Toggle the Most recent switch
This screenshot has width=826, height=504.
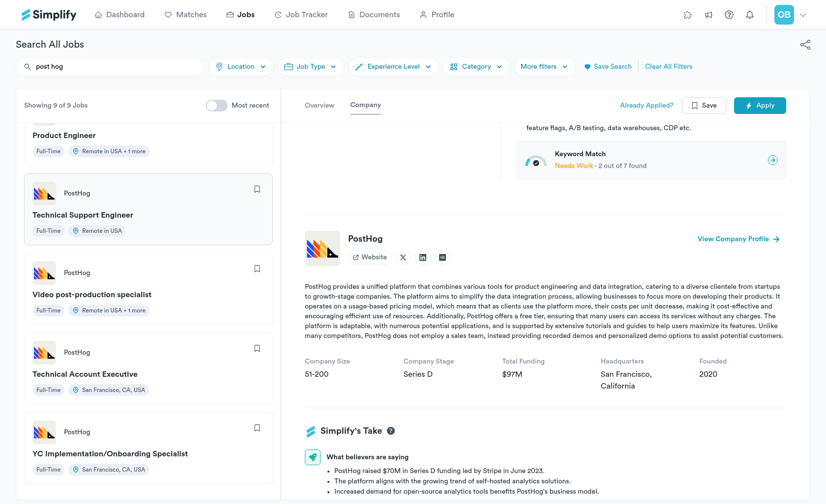coord(216,106)
